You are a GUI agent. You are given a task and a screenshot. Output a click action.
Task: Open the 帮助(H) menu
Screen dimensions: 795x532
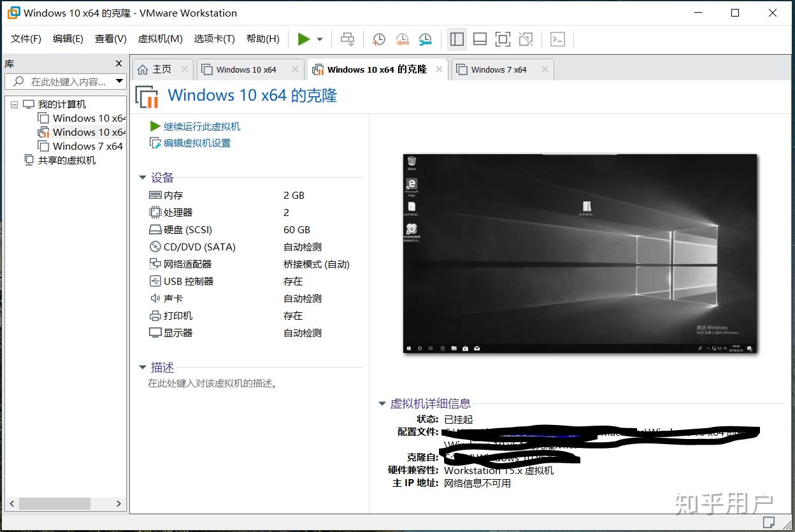point(263,39)
